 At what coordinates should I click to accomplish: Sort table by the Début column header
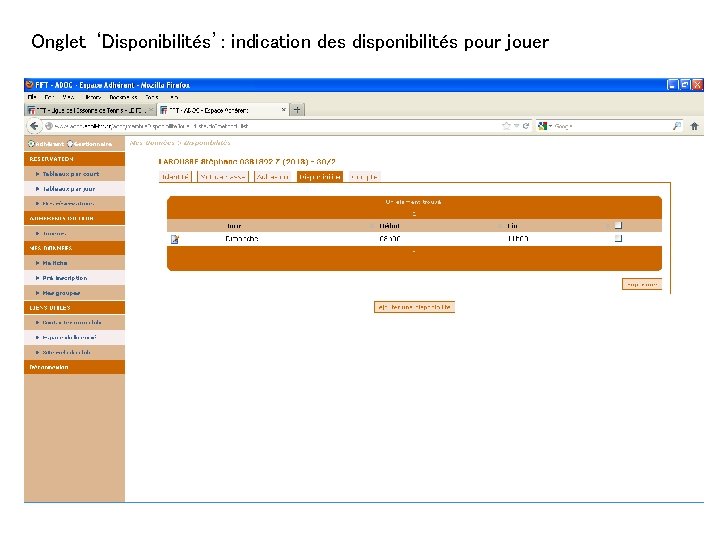tap(389, 226)
